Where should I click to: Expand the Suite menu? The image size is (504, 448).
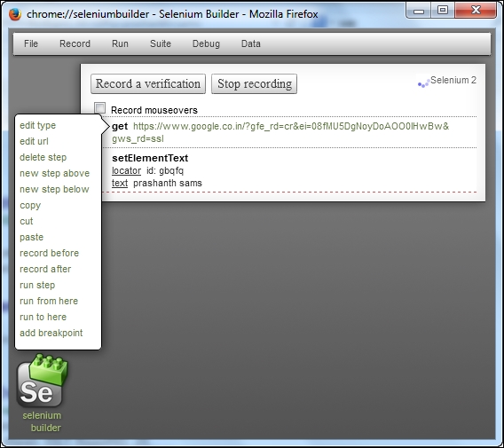(x=161, y=43)
